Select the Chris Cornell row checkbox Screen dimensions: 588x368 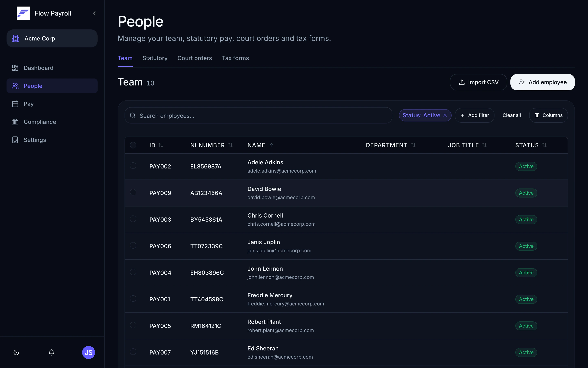133,219
